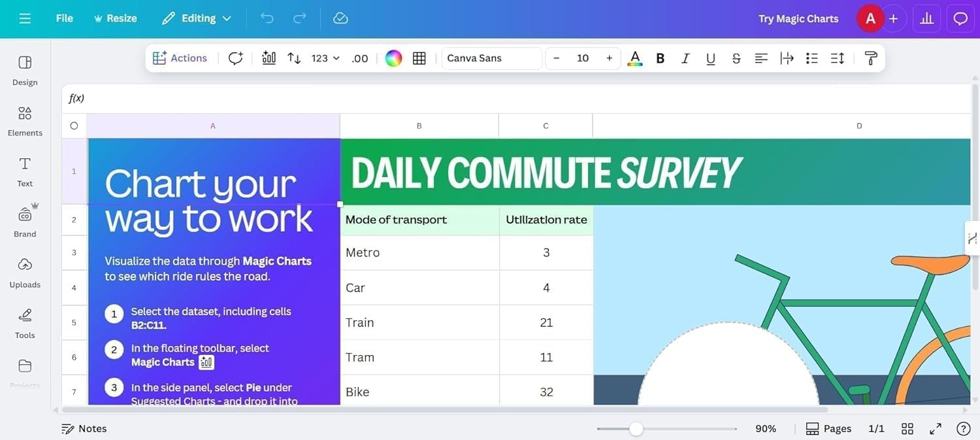The height and width of the screenshot is (440, 980).
Task: Click the paint roller copy style icon
Action: click(x=870, y=58)
